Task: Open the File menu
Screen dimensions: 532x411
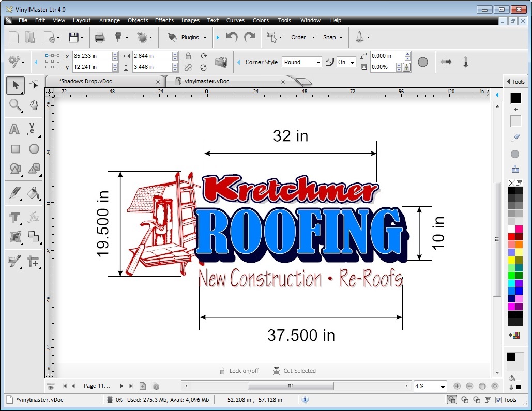Action: tap(23, 20)
